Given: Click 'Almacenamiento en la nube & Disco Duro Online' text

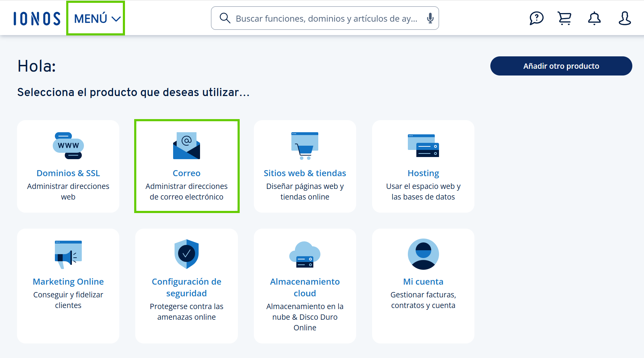Looking at the screenshot, I should [305, 317].
